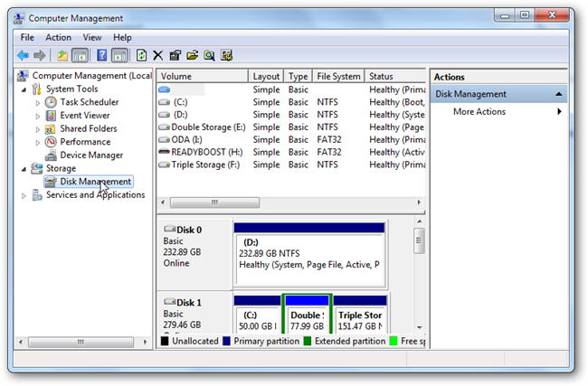Screen dimensions: 588x386
Task: Expand the Task Scheduler tree node
Action: pyautogui.click(x=37, y=103)
